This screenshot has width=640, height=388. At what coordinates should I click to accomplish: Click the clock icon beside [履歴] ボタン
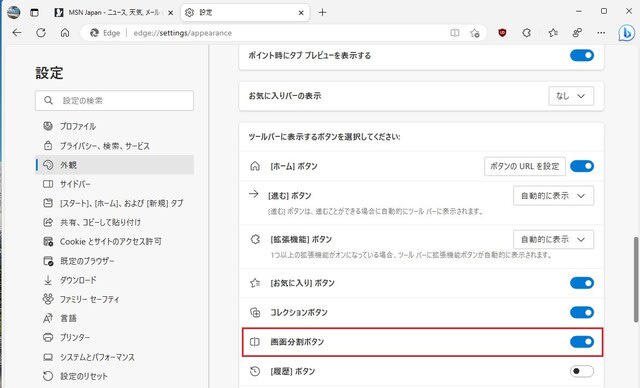[255, 371]
